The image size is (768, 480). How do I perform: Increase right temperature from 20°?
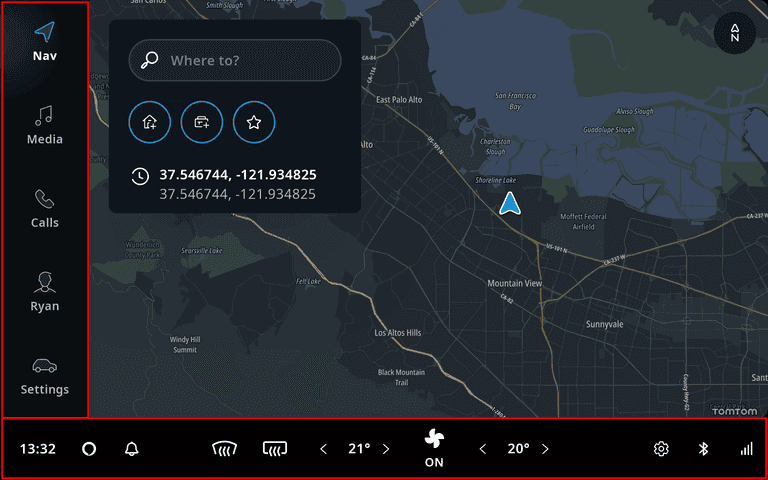click(x=545, y=449)
